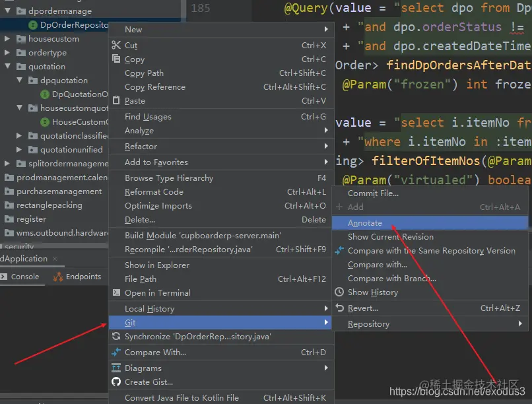The width and height of the screenshot is (532, 404).
Task: Click the Copy pages icon
Action: coord(116,59)
